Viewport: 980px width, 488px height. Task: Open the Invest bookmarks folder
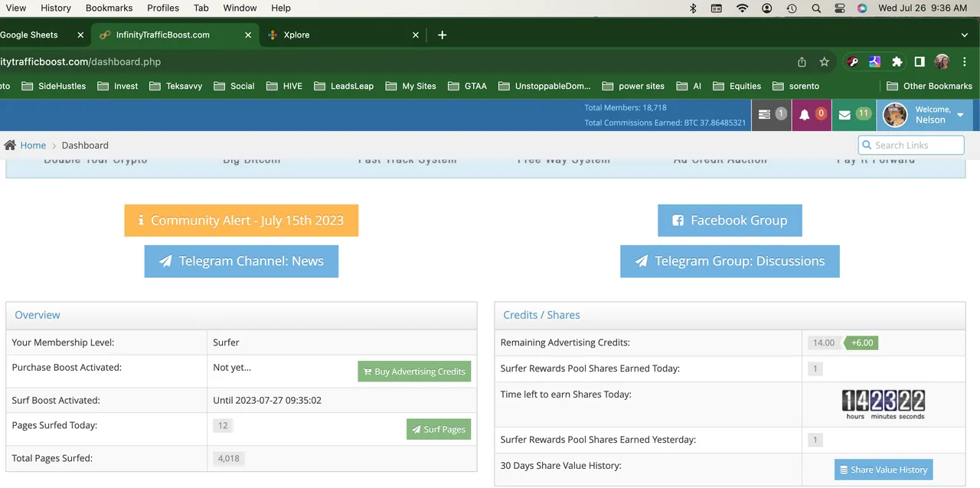[118, 86]
